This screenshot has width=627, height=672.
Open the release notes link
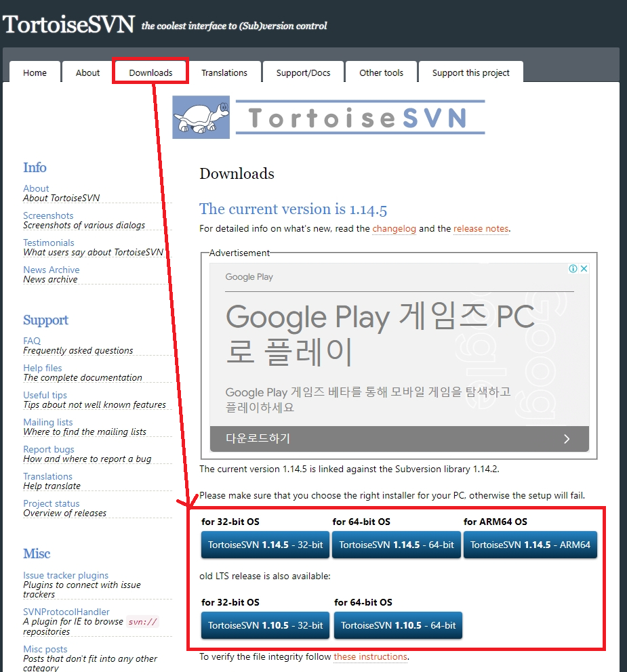coord(481,229)
